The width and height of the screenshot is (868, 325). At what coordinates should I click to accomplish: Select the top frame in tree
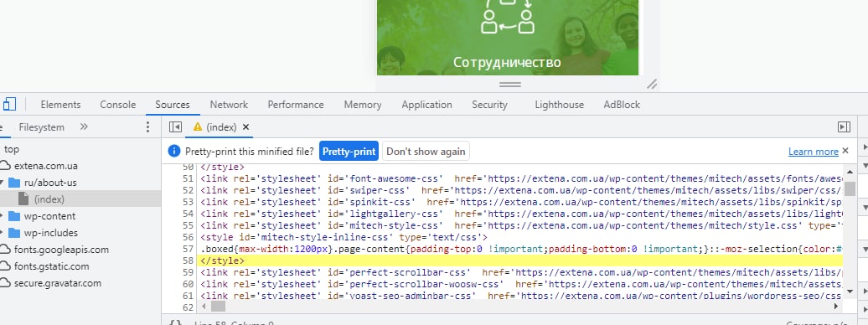pos(12,149)
